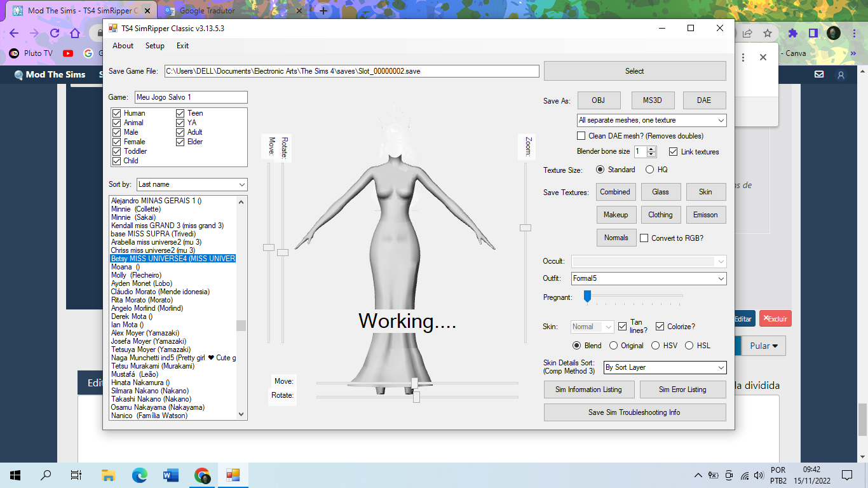Expand the Sort by dropdown

[192, 184]
